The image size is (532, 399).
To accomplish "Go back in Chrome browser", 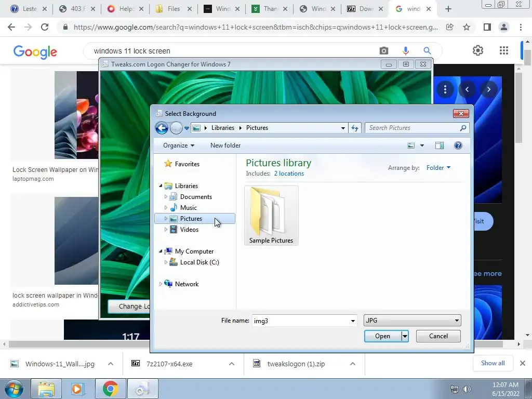I will click(x=11, y=27).
